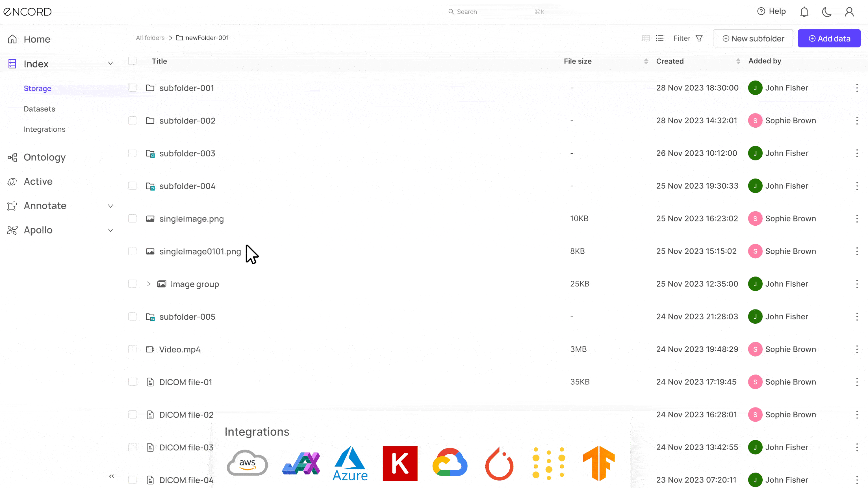
Task: Select the subfolder-001 checkbox
Action: pos(132,88)
